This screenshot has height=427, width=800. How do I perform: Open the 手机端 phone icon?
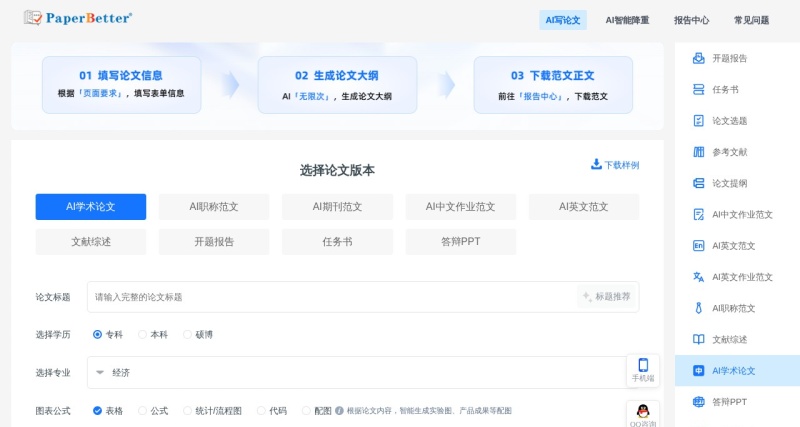pyautogui.click(x=643, y=365)
